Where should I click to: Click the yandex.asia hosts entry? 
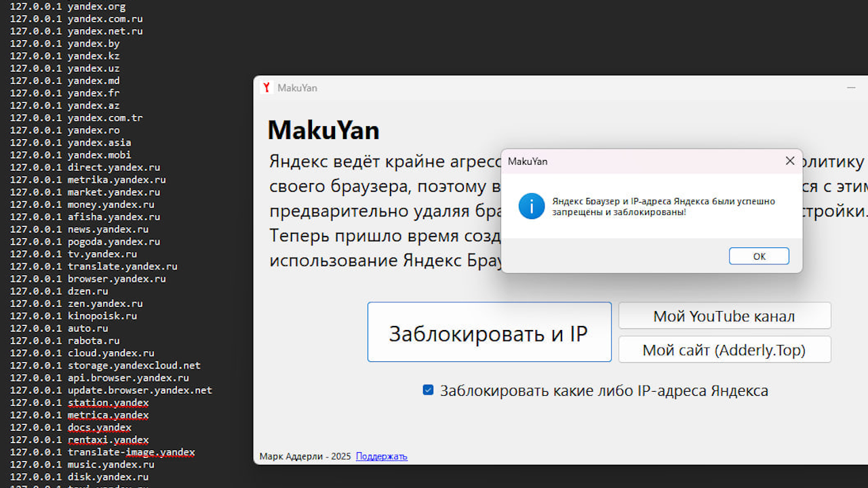71,142
